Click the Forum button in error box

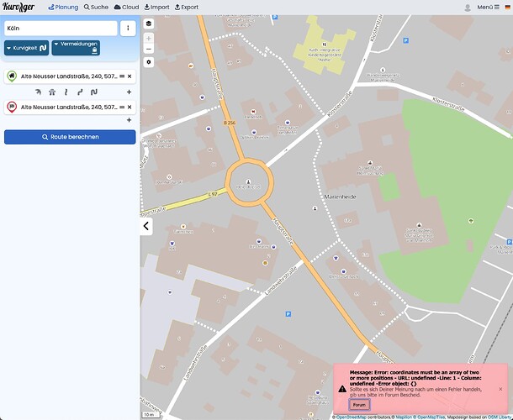pos(359,405)
